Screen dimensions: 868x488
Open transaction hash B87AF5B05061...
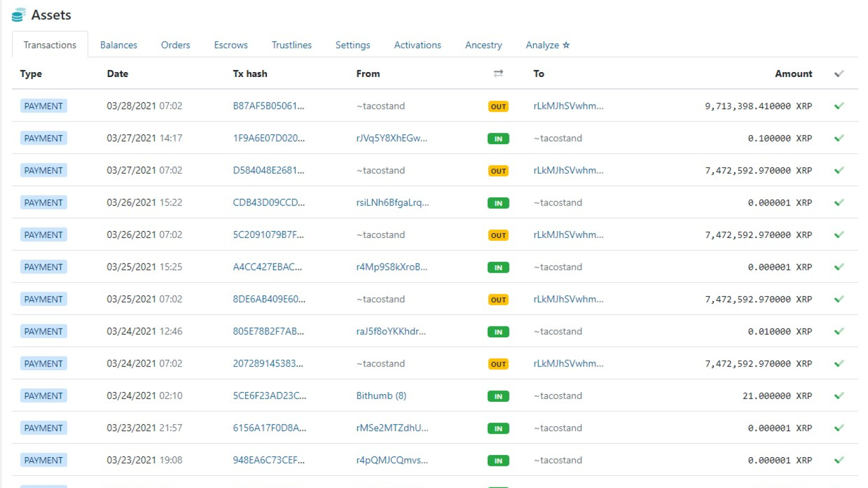point(269,106)
